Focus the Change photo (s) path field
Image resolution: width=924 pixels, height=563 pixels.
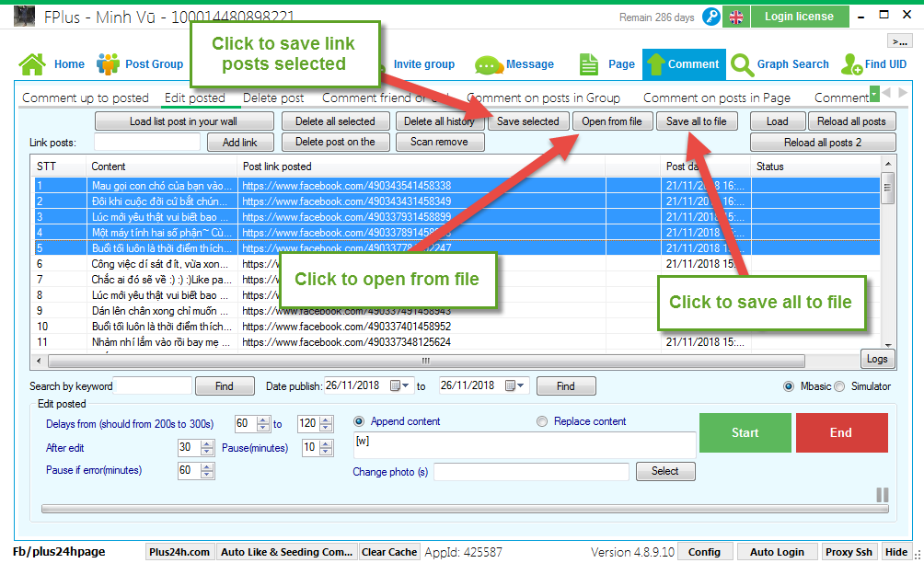click(x=532, y=472)
